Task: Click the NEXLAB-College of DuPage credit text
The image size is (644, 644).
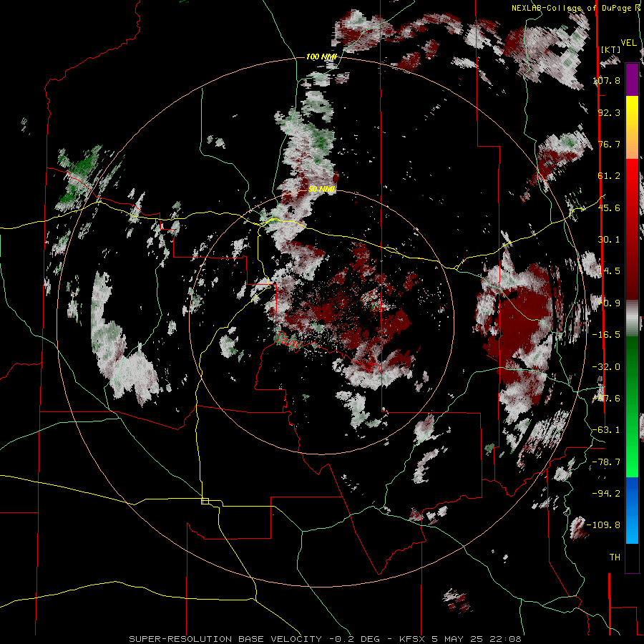Action: (571, 8)
